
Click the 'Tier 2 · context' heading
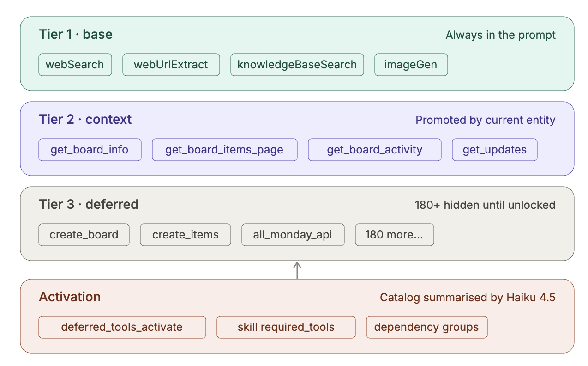[x=85, y=120]
